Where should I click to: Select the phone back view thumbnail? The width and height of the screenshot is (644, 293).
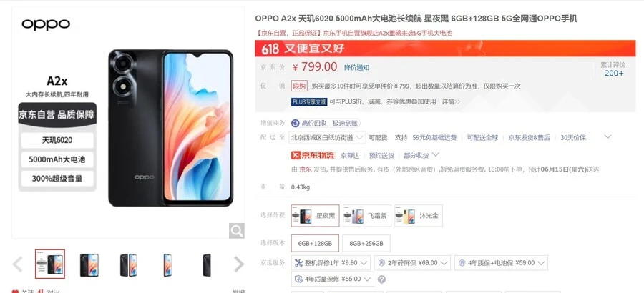[207, 264]
